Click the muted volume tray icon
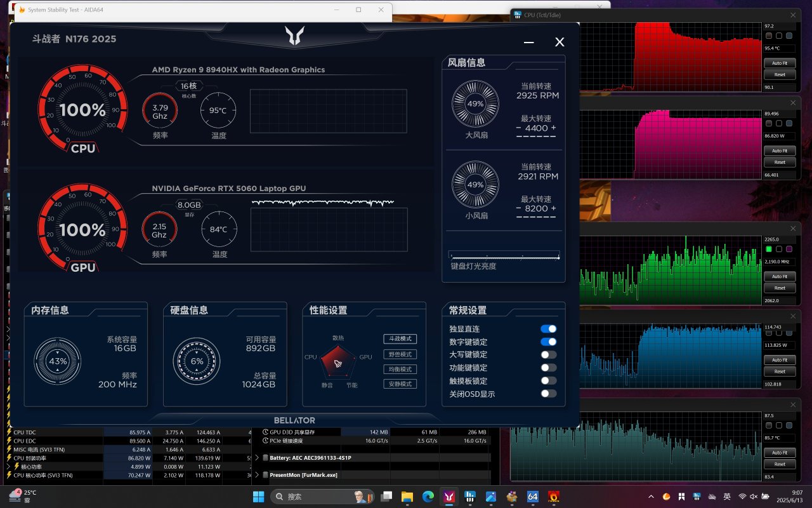 [x=754, y=497]
